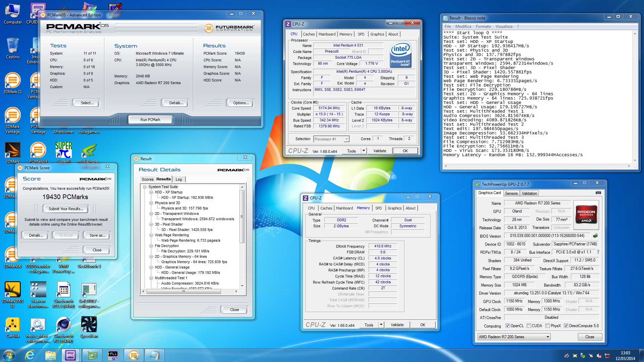
Task: Click the Core Speed value 5174.94 MHz
Action: pos(329,108)
